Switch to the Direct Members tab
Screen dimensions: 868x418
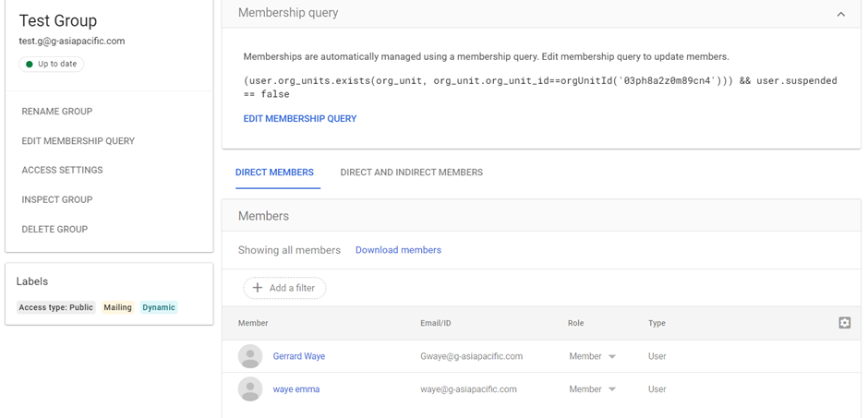pos(274,173)
